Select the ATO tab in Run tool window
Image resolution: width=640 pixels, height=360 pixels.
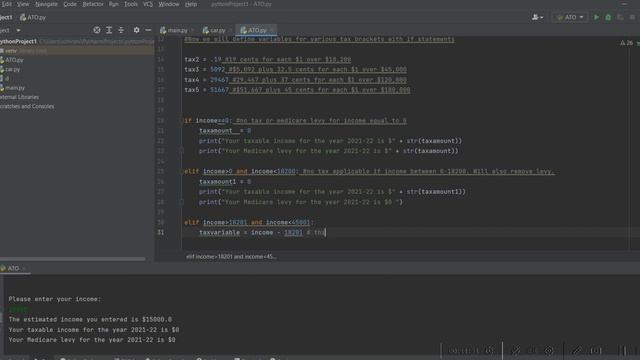click(x=13, y=268)
